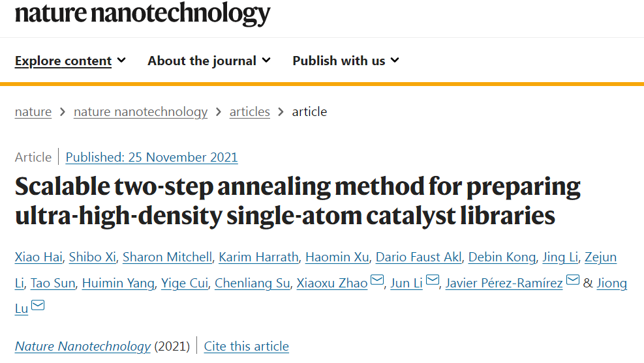Screen dimensions: 644x363
Task: View author Karim Harrath
Action: coord(258,257)
